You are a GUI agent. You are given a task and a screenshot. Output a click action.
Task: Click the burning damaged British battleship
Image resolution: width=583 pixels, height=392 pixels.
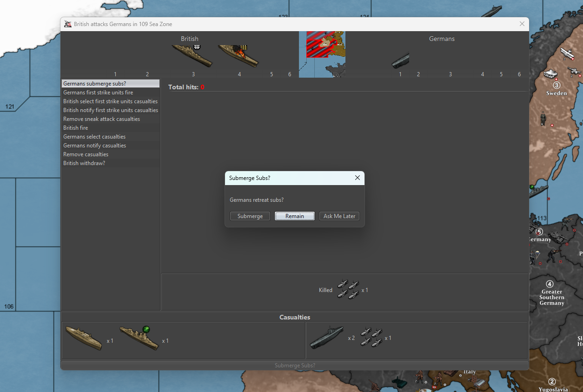[x=238, y=56]
